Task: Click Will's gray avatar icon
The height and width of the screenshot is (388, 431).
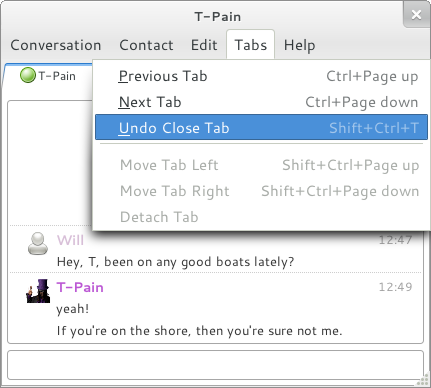Action: click(x=37, y=243)
